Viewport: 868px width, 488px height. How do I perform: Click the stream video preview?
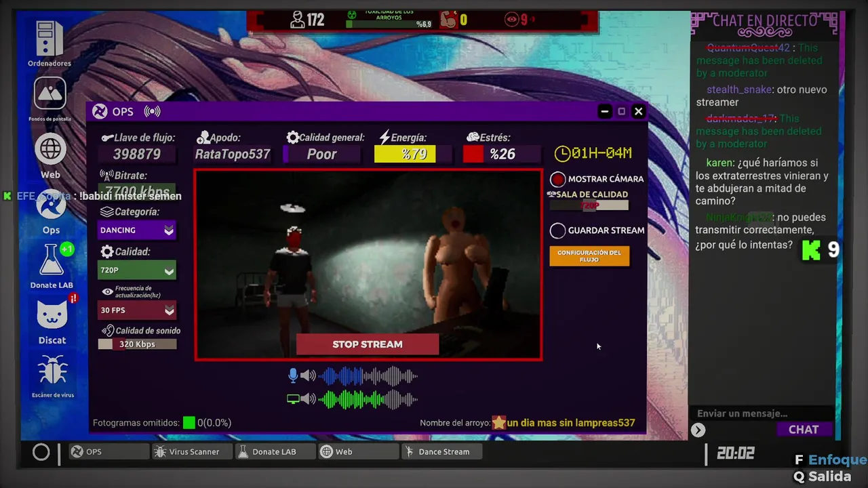368,264
